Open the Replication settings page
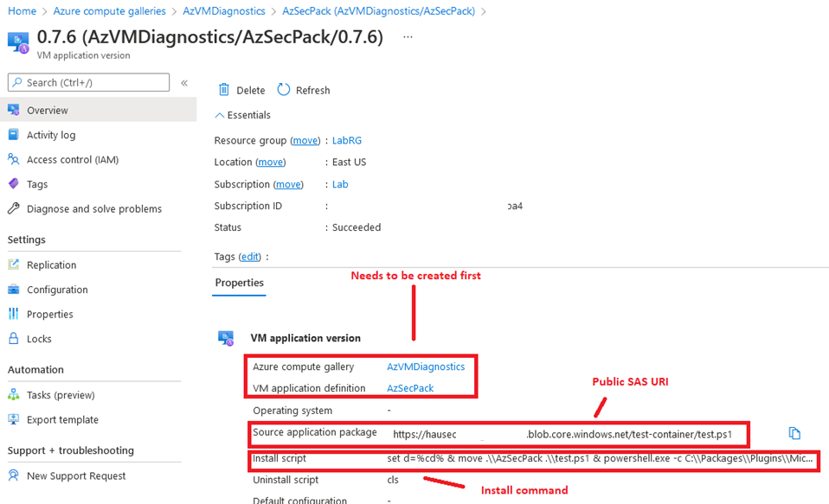Image resolution: width=829 pixels, height=504 pixels. pyautogui.click(x=51, y=265)
